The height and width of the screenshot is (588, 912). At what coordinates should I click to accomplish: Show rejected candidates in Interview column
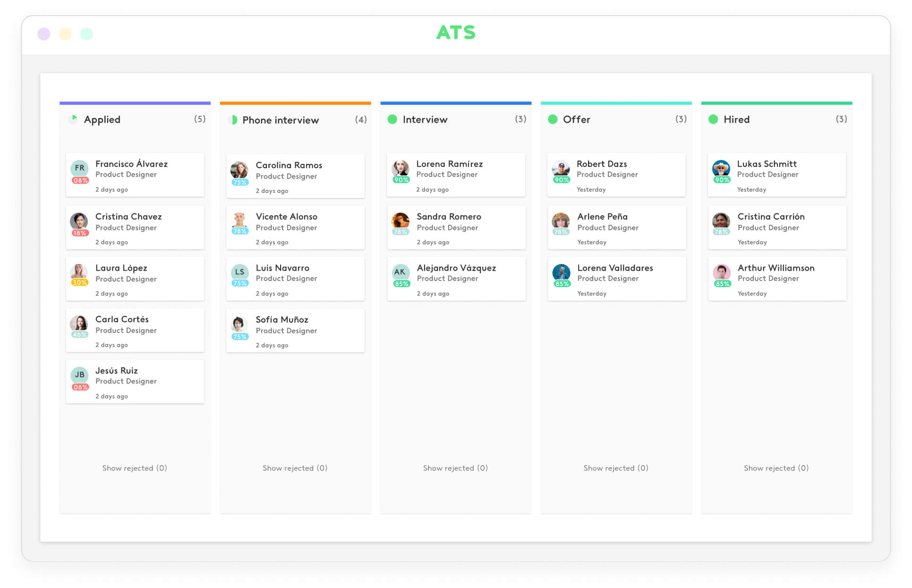pos(455,468)
